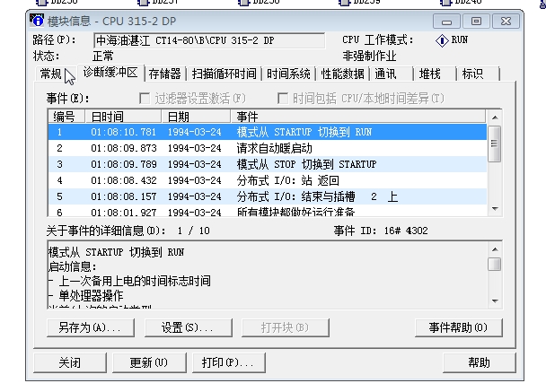Open 事件帮助(O) button

(x=459, y=327)
